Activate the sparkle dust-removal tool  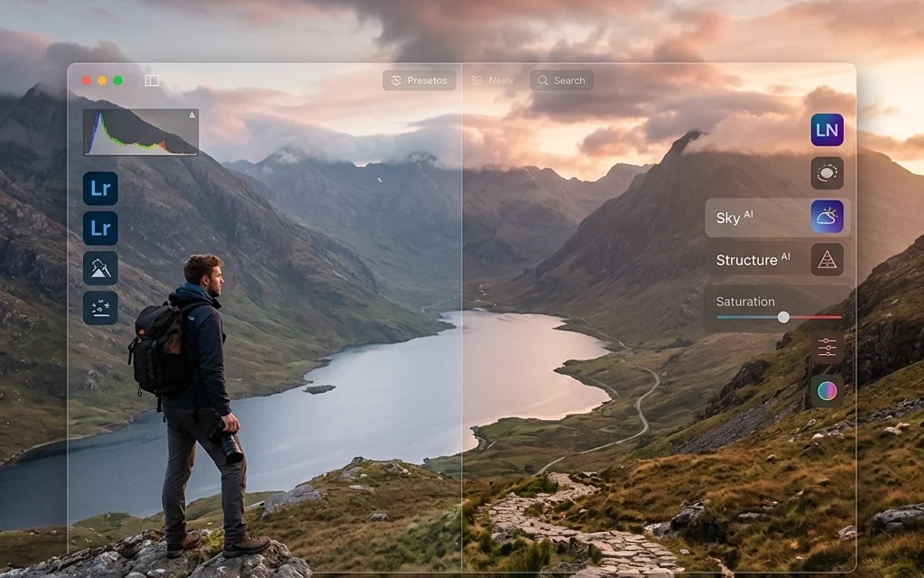99,308
